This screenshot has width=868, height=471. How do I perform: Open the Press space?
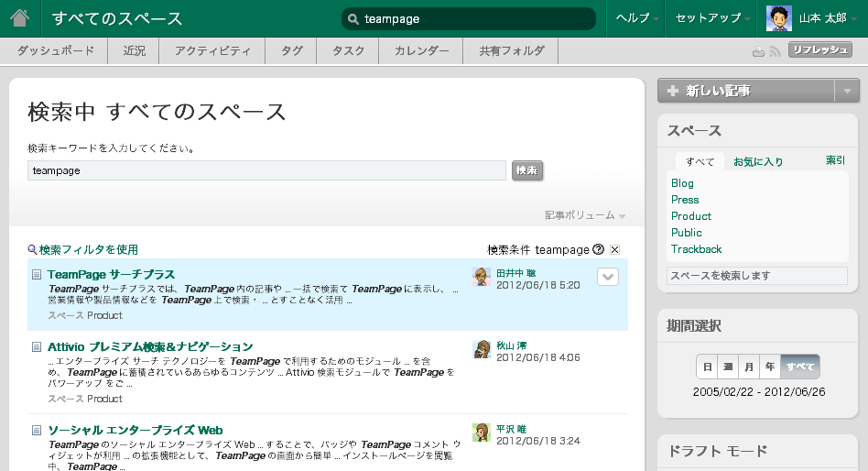(685, 200)
